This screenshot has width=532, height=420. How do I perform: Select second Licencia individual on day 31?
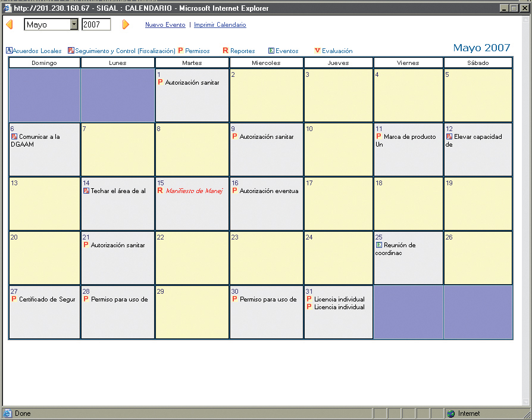pos(339,307)
